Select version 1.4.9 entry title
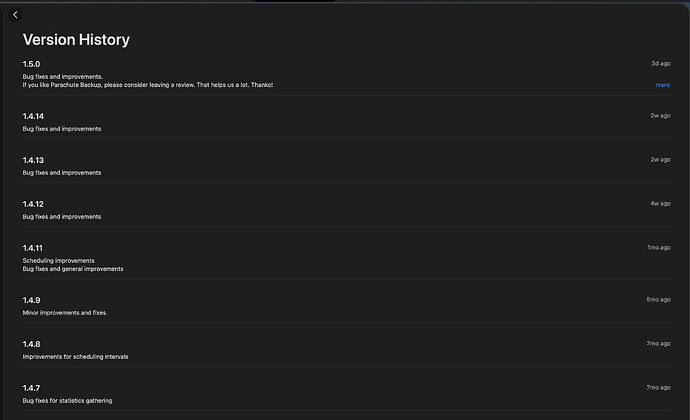Image resolution: width=690 pixels, height=420 pixels. tap(32, 300)
